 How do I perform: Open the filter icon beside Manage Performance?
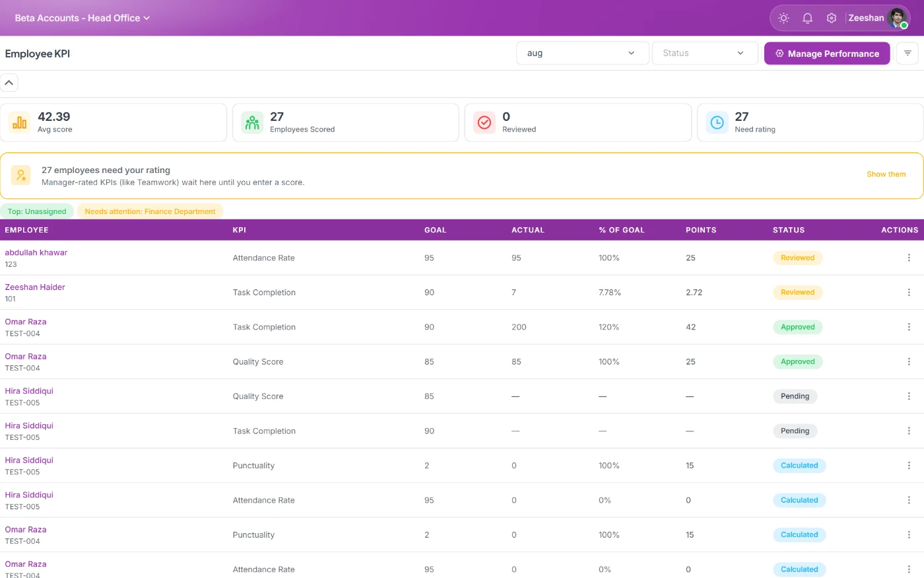tap(907, 54)
